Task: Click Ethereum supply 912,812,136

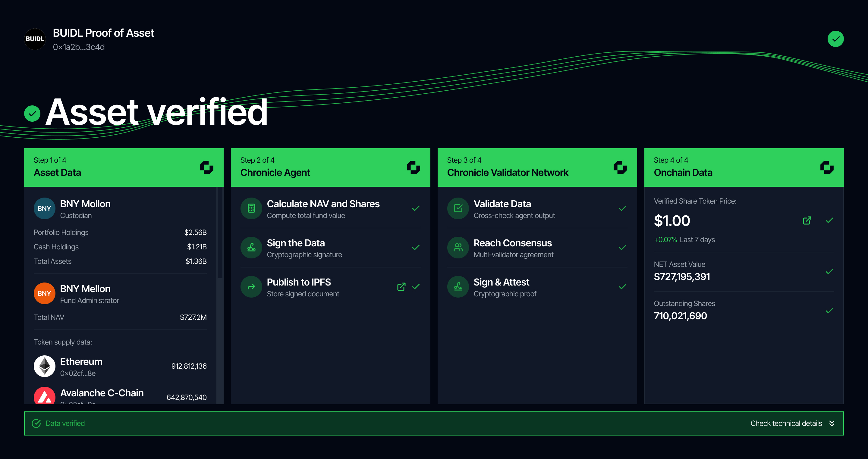Action: (189, 367)
